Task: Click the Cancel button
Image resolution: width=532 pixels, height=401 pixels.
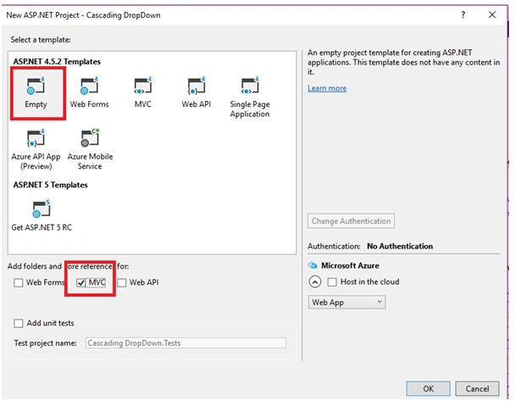Action: point(477,388)
